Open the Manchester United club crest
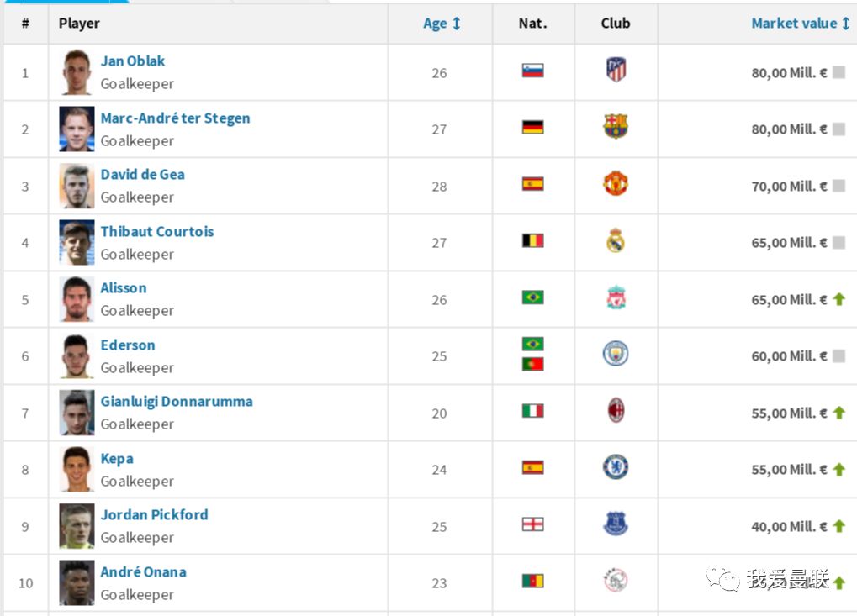 click(x=616, y=184)
